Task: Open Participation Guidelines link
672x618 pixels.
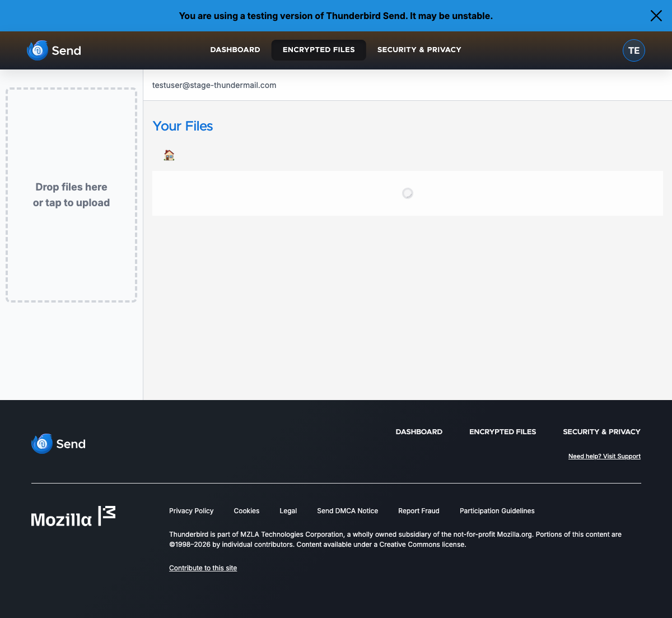Action: (497, 511)
